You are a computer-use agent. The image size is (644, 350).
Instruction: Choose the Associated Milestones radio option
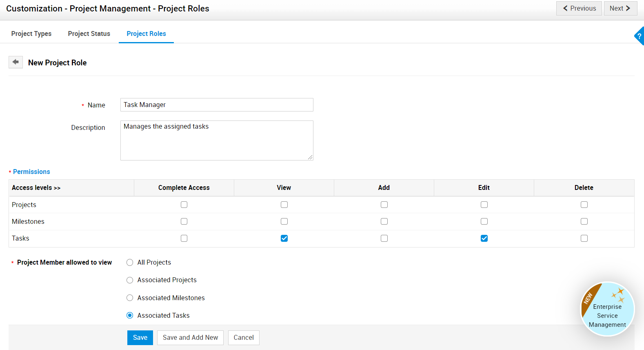coord(130,298)
